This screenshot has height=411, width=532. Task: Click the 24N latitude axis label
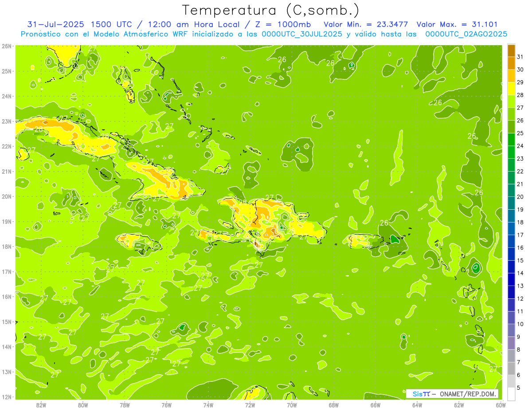7,96
